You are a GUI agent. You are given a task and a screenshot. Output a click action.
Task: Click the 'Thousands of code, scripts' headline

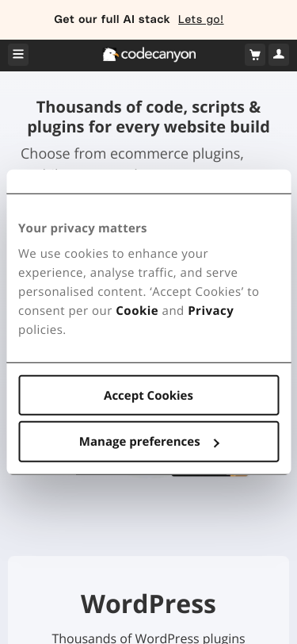pos(149,117)
